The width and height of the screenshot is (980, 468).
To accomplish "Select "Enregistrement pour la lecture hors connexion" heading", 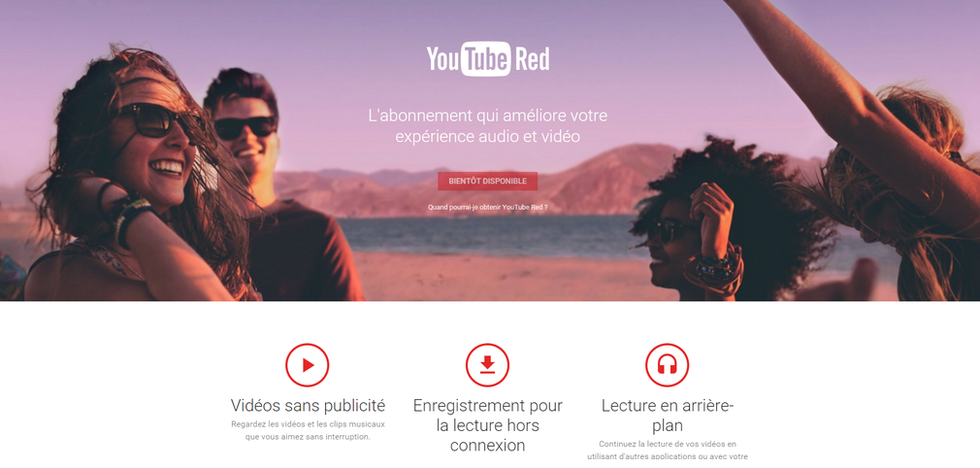I will (487, 425).
